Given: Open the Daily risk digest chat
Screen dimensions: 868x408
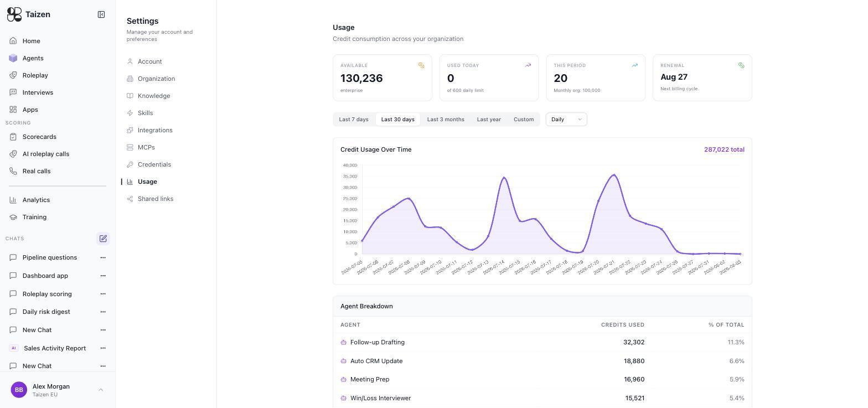Looking at the screenshot, I should click(46, 312).
